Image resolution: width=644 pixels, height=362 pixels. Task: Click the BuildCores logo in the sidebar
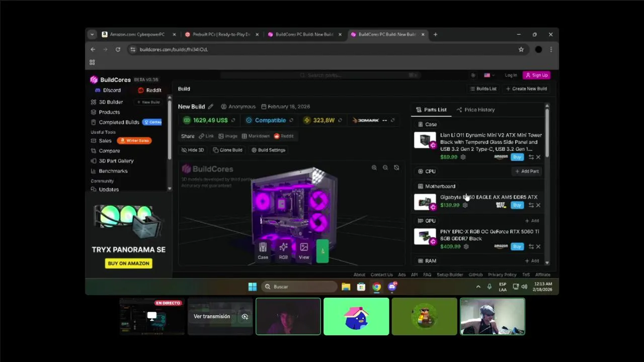pyautogui.click(x=110, y=79)
